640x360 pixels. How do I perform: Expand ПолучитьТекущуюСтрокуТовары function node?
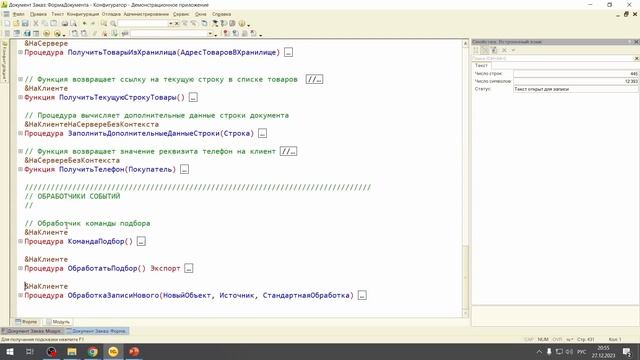tap(20, 97)
